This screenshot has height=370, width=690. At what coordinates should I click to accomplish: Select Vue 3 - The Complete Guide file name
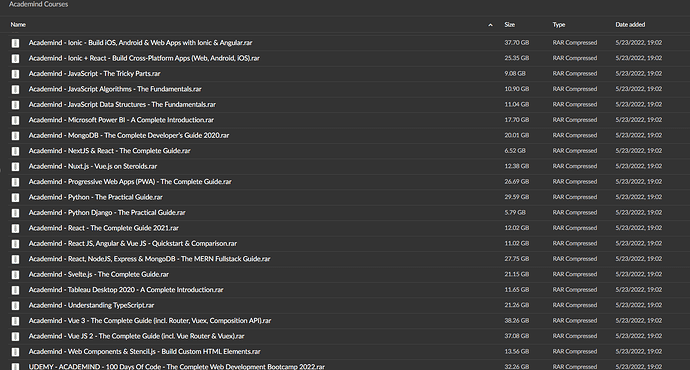coord(150,320)
